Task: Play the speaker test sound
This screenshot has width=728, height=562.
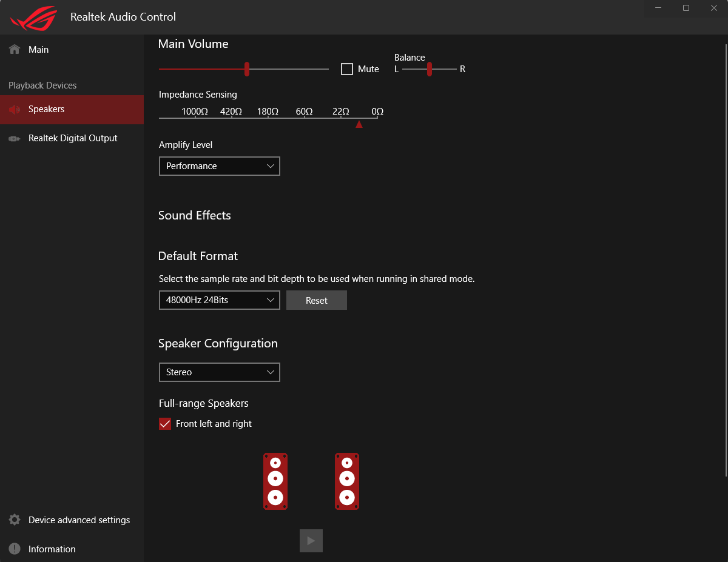Action: (311, 541)
